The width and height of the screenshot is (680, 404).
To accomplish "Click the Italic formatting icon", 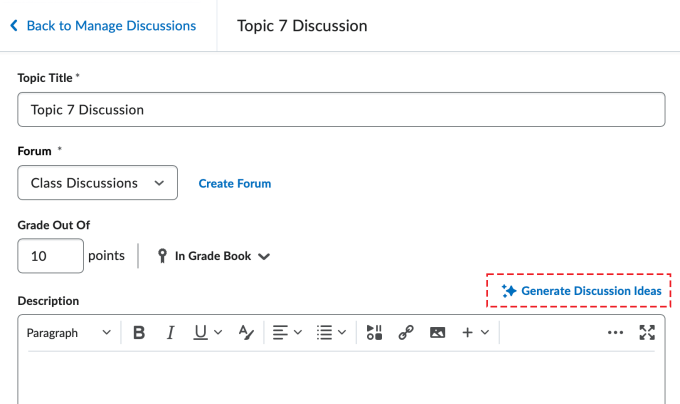I will [x=170, y=333].
